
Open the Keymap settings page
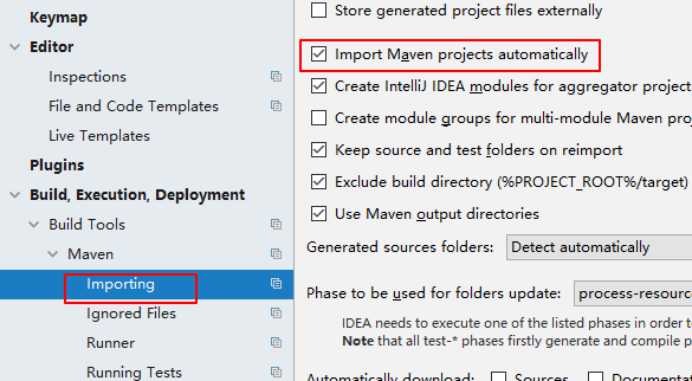58,18
